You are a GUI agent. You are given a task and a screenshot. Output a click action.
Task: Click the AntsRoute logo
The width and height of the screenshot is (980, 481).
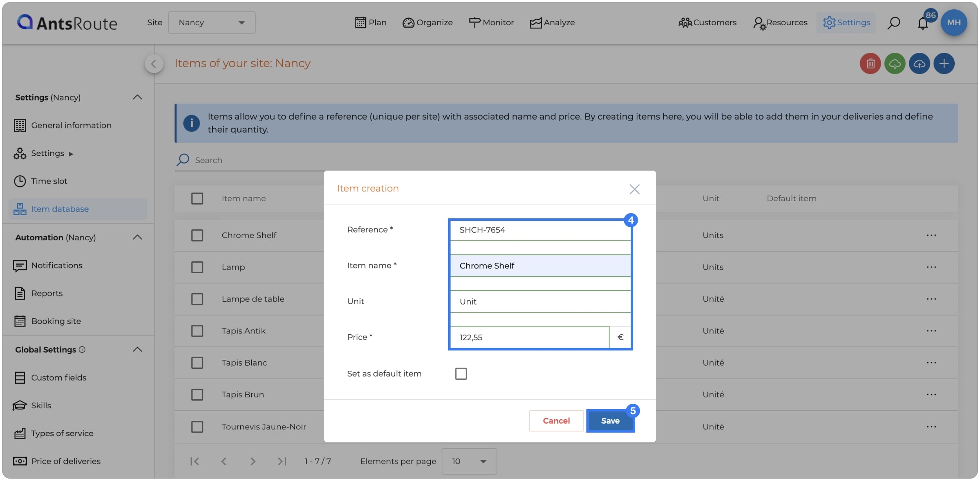click(68, 23)
